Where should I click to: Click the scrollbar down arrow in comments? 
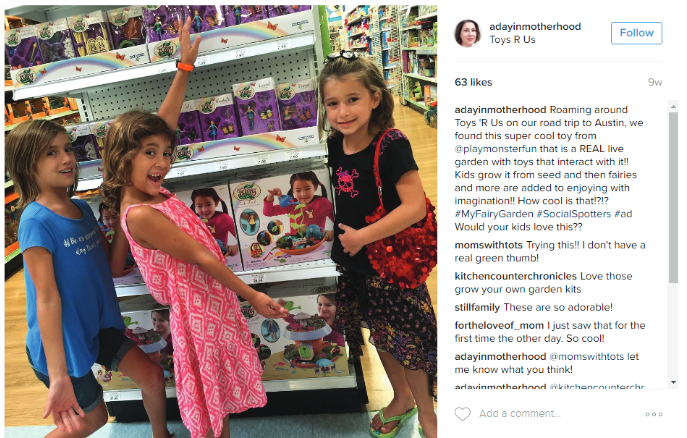point(673,382)
